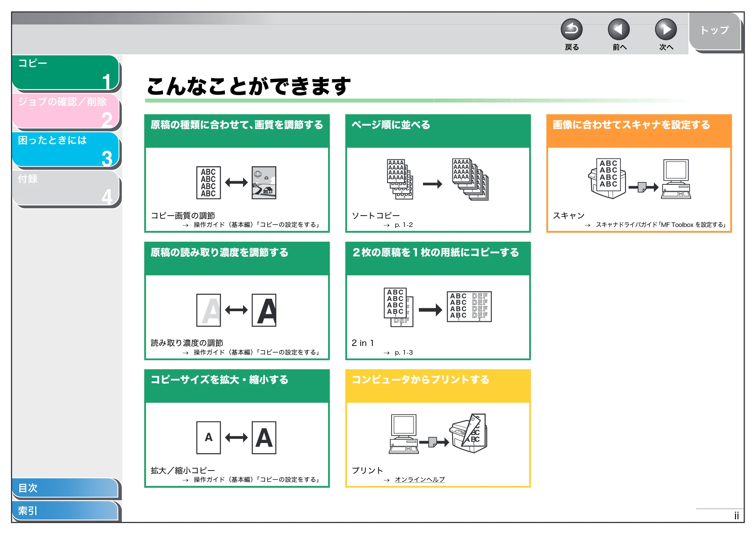Click the スキャン label
756x534 pixels.
(x=569, y=216)
